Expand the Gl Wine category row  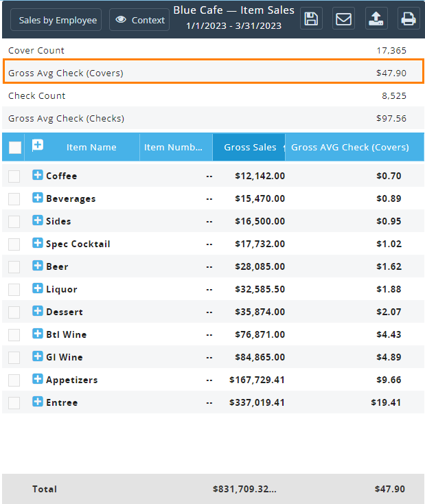[38, 356]
